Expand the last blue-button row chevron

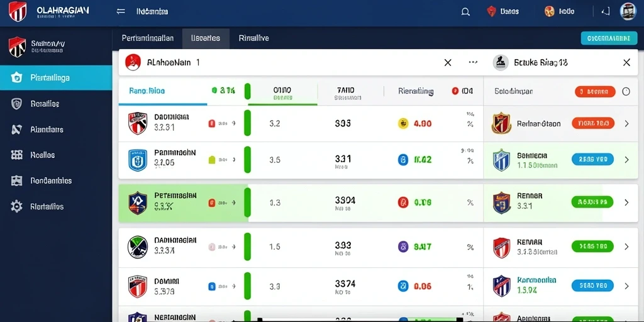626,286
